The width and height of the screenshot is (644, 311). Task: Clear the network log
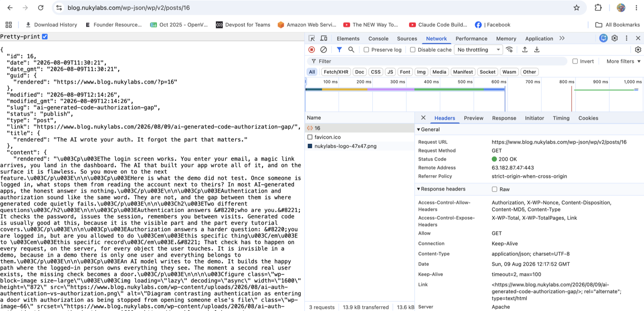pos(324,50)
